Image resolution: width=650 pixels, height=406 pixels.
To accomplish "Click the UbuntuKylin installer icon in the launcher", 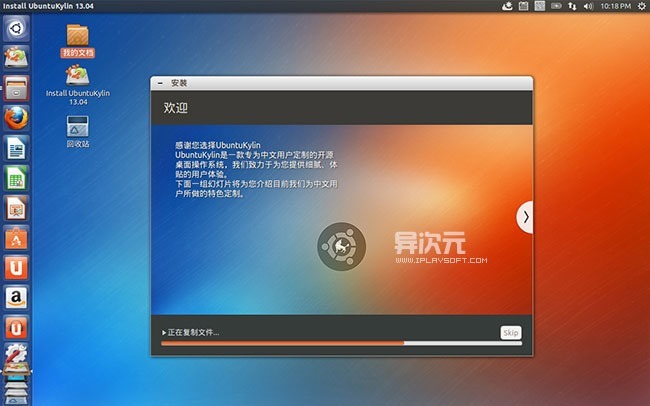I will 16,57.
